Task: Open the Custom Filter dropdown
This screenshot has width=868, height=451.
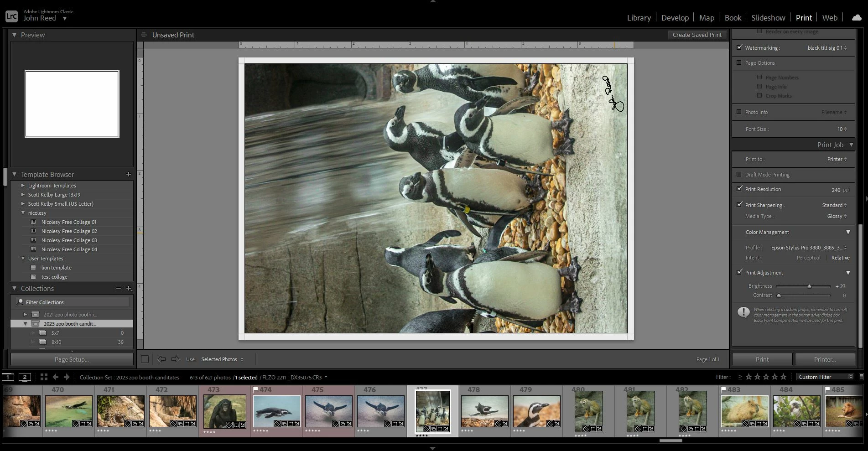Action: 825,377
